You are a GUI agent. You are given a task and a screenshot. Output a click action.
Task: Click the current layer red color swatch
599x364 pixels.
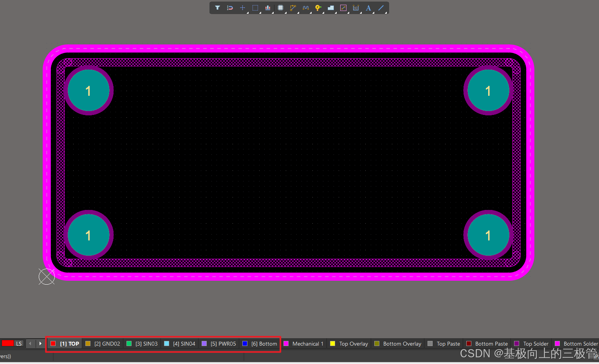coord(8,343)
